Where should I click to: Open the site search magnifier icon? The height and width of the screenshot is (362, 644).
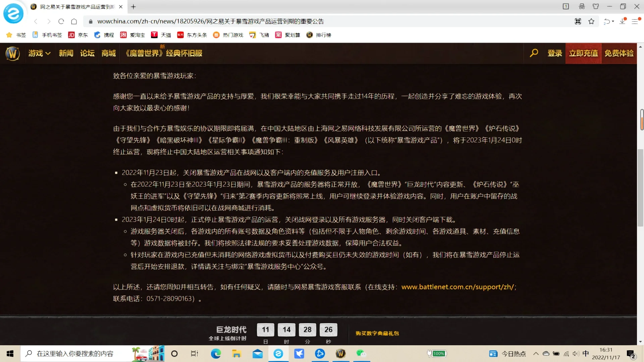534,53
